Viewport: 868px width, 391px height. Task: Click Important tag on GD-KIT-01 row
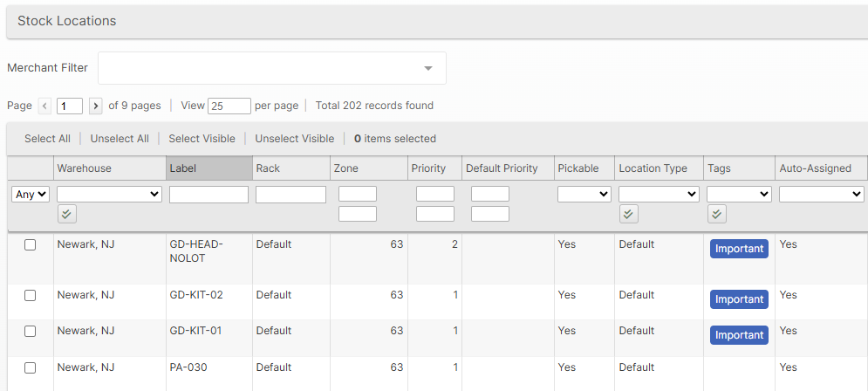[738, 335]
